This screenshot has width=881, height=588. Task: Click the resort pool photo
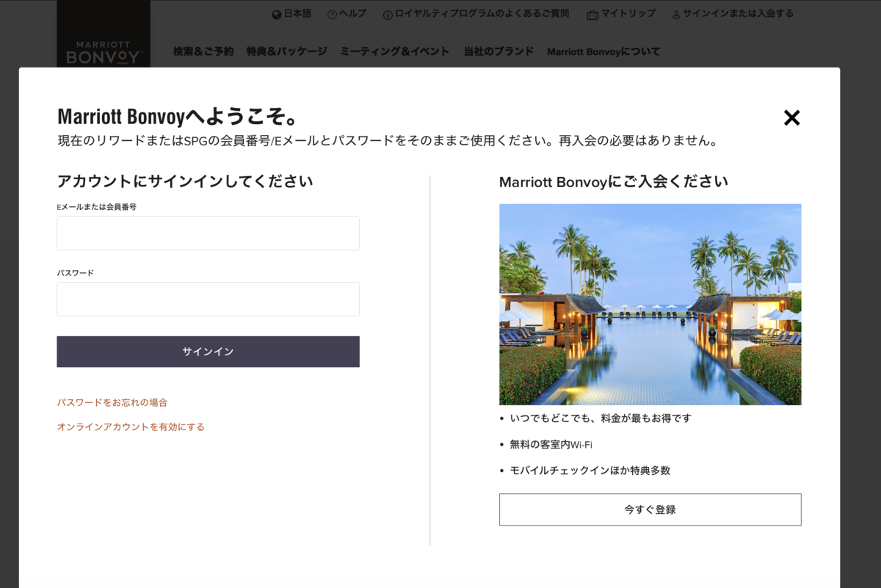(650, 304)
